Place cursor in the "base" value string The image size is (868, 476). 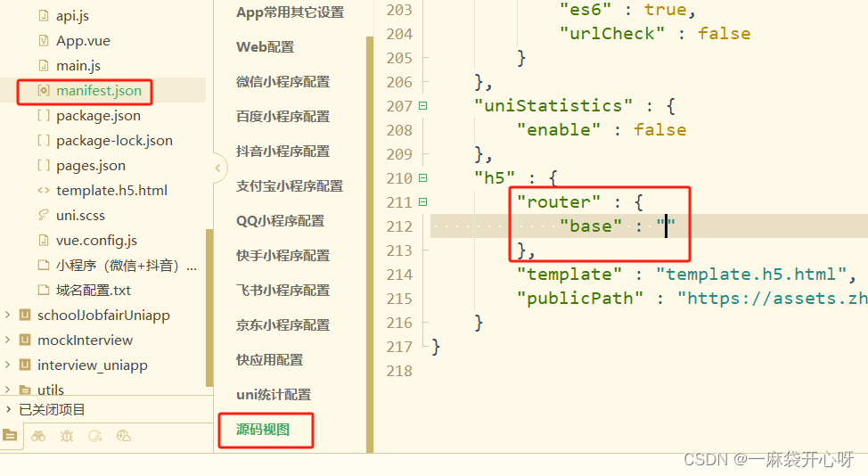[x=666, y=226]
